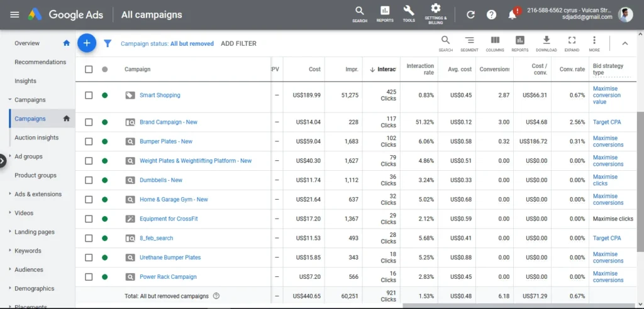Open Bumper Plates - New campaign link
The height and width of the screenshot is (309, 644).
point(166,142)
